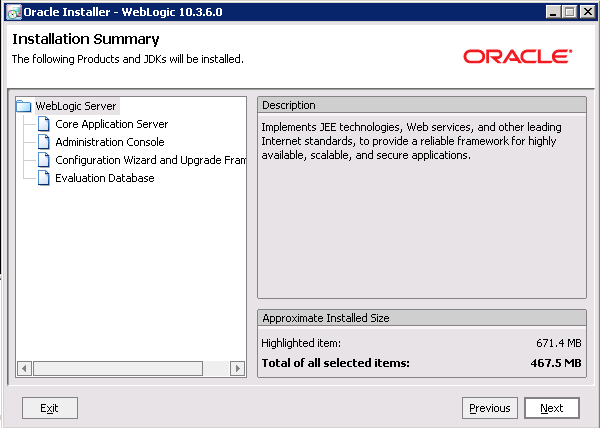
Task: Click the 'Implements JEE technologies' description text
Action: [411, 141]
